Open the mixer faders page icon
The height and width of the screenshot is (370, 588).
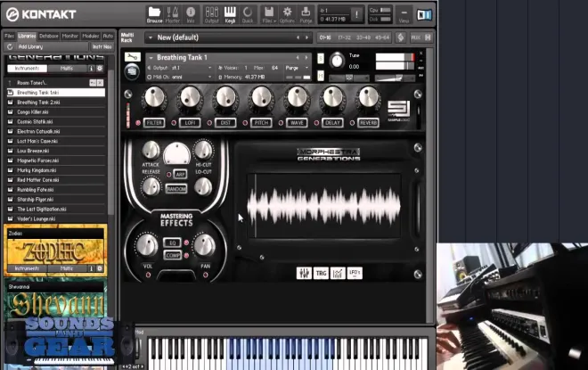(x=304, y=273)
